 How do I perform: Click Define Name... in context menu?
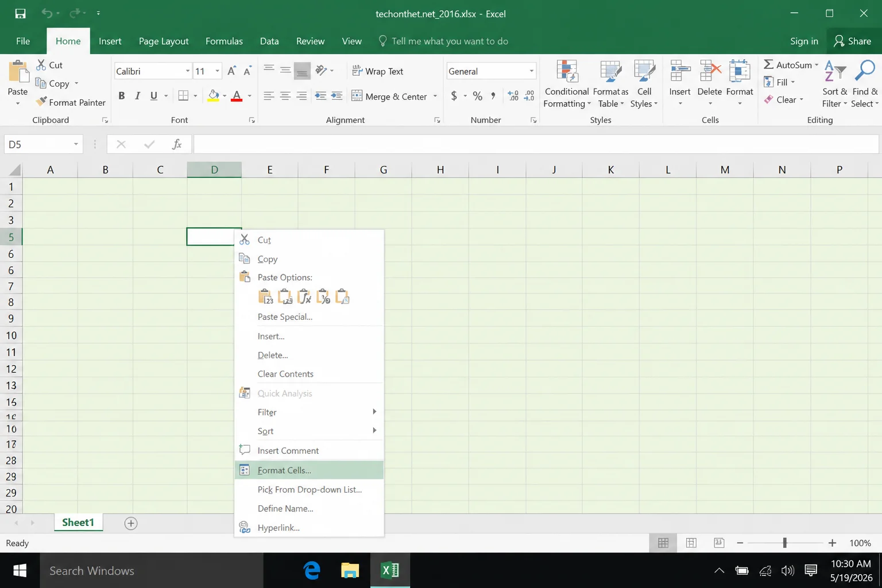[x=309, y=508]
